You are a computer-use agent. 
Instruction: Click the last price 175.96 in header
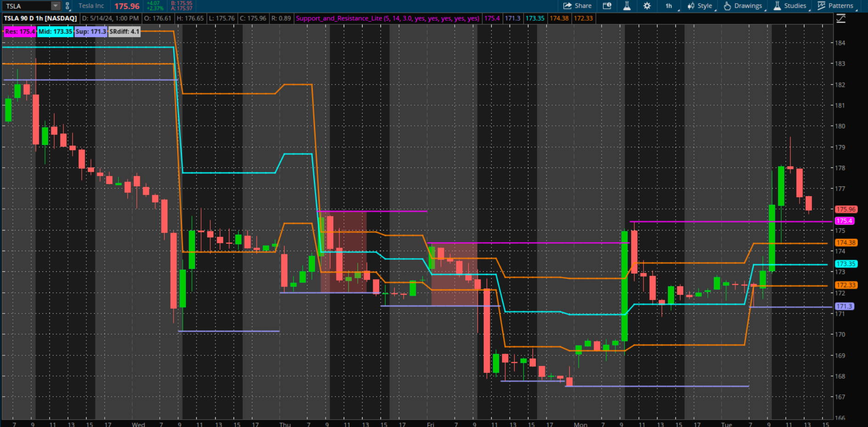click(127, 6)
